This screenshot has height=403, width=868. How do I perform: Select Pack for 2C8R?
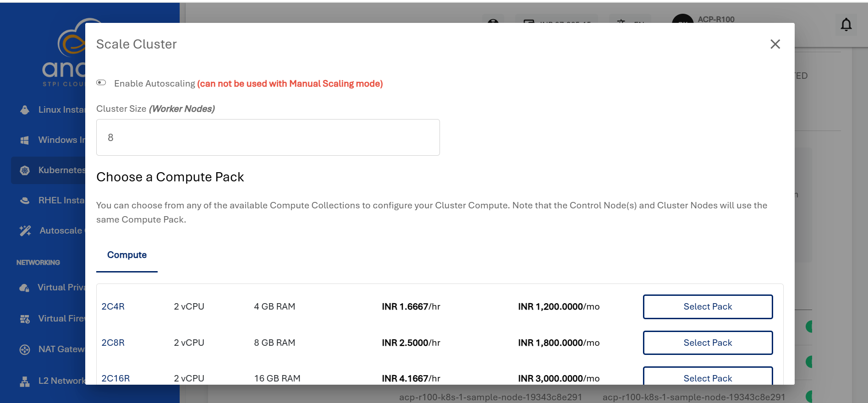tap(708, 343)
